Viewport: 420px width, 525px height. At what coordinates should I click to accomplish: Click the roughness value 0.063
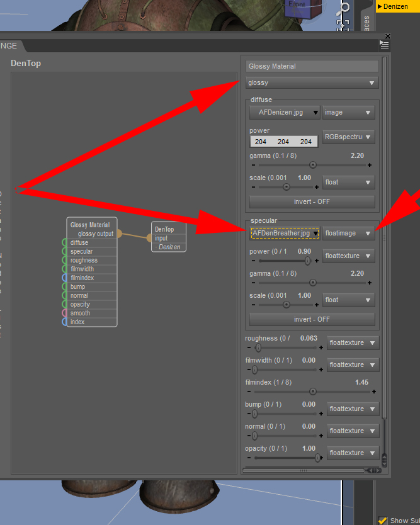(x=309, y=338)
